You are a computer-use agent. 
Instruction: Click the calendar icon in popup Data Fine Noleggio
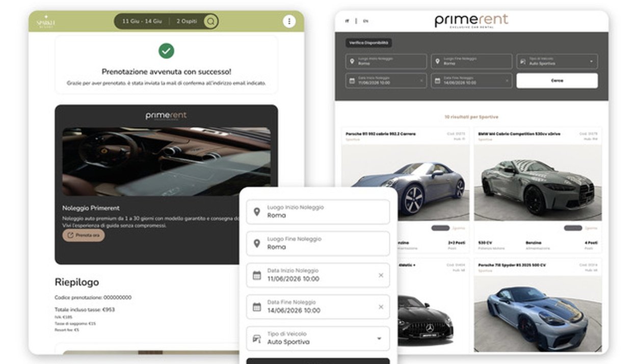tap(257, 306)
